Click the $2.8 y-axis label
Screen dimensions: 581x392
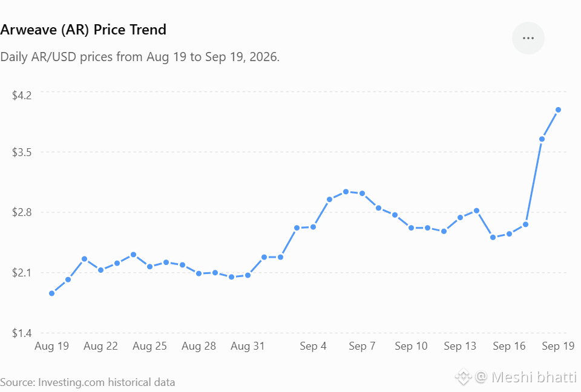click(22, 212)
